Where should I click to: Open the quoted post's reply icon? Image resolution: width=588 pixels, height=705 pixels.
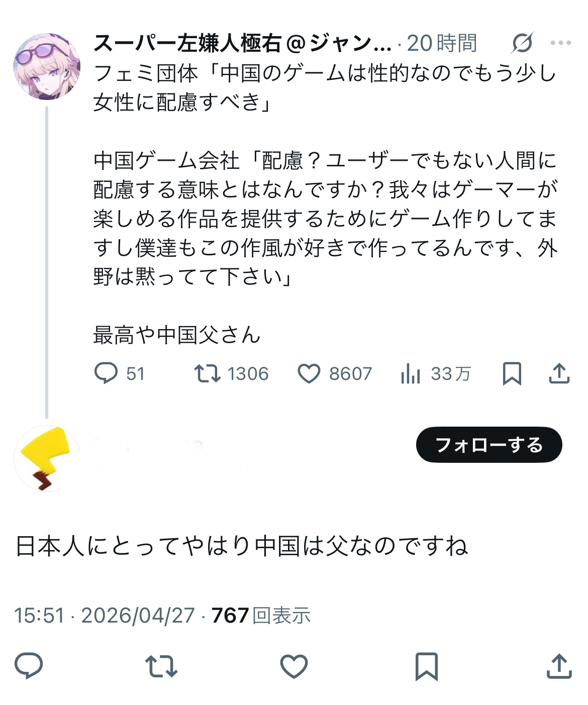click(106, 374)
